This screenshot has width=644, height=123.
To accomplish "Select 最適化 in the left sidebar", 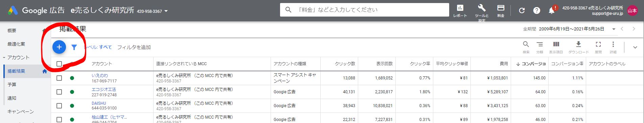I will coord(16,44).
